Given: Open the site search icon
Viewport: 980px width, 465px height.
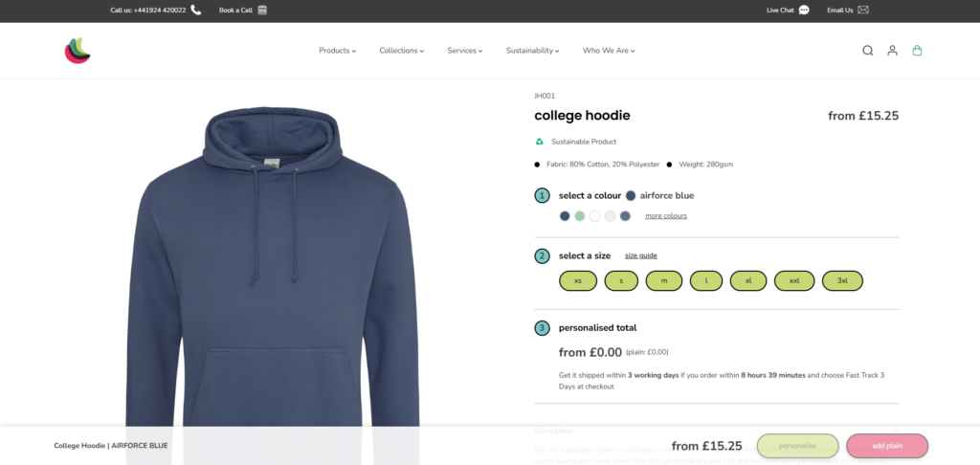Looking at the screenshot, I should click(x=867, y=51).
